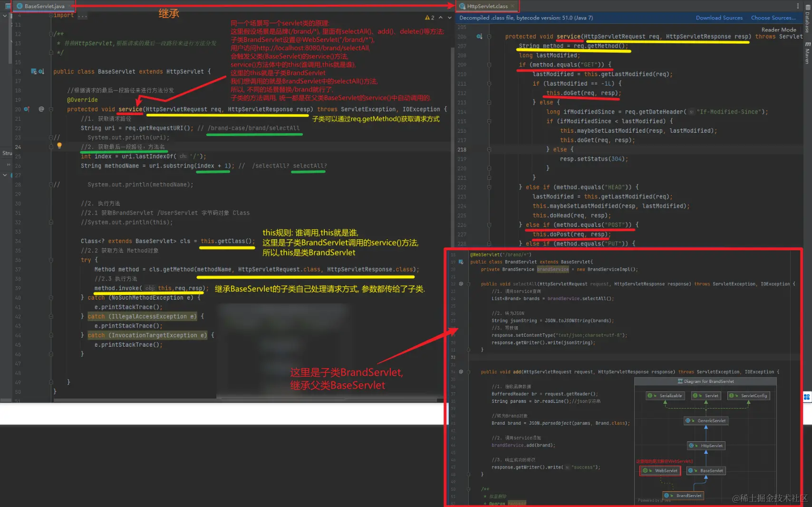Click the top chevron in the left strip
Viewport: 812px width, 507px height.
5,16
